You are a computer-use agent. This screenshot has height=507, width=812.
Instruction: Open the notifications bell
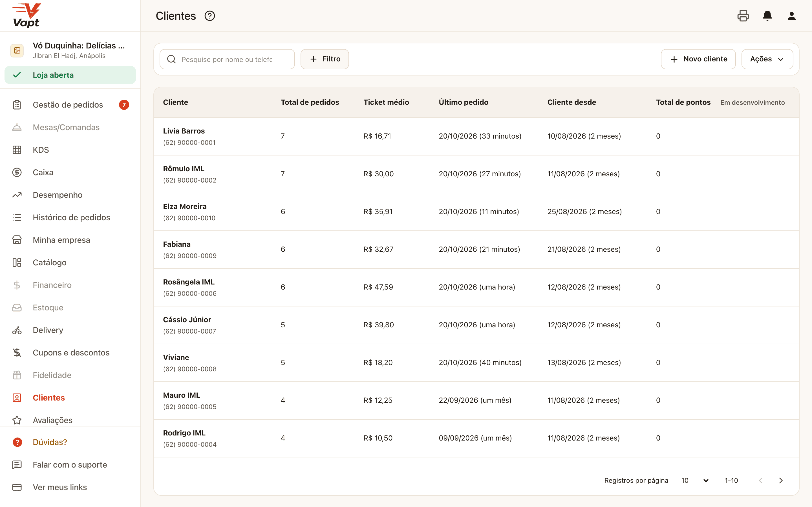click(x=767, y=16)
